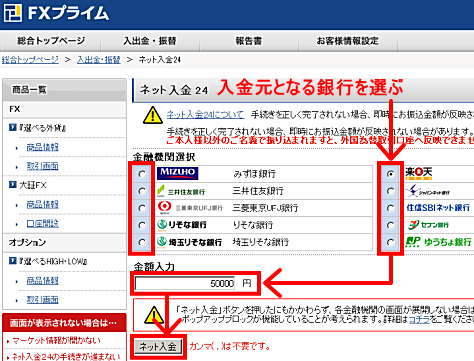
Task: Click the FXプライム logo icon
Action: pyautogui.click(x=13, y=13)
